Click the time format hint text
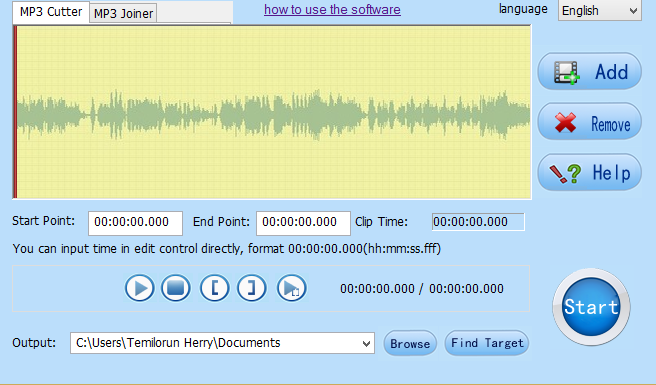Viewport: 656px width, 385px height. click(x=227, y=249)
